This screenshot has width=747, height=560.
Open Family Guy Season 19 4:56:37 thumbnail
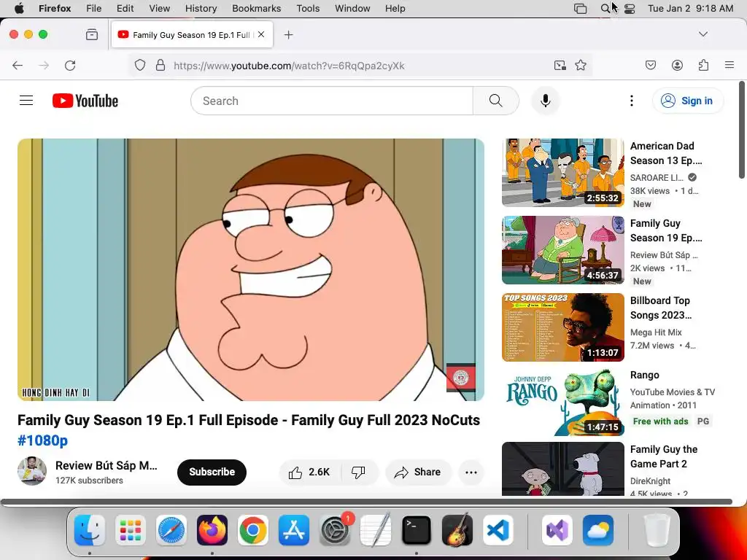click(x=562, y=250)
